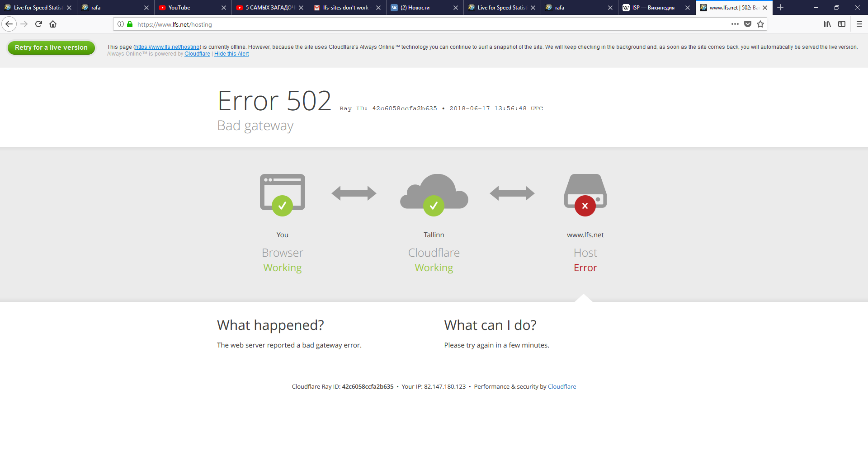Click the green padlock in the address bar
The image size is (868, 470).
pyautogui.click(x=130, y=24)
